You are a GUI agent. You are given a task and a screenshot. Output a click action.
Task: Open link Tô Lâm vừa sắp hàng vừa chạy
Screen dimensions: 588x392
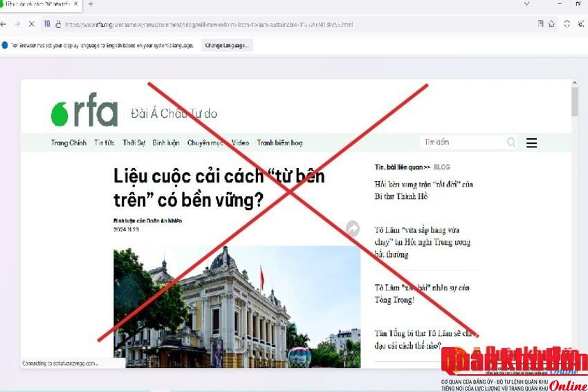click(x=422, y=242)
